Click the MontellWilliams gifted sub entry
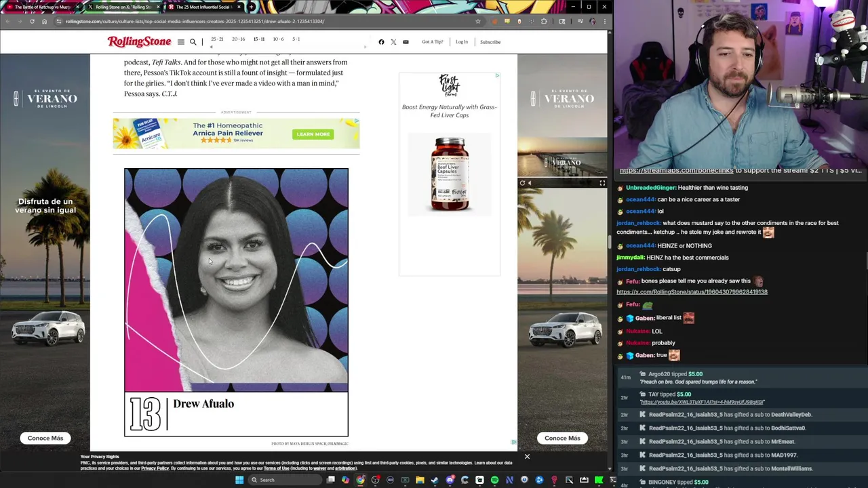Image resolution: width=868 pixels, height=488 pixels. pos(742,469)
